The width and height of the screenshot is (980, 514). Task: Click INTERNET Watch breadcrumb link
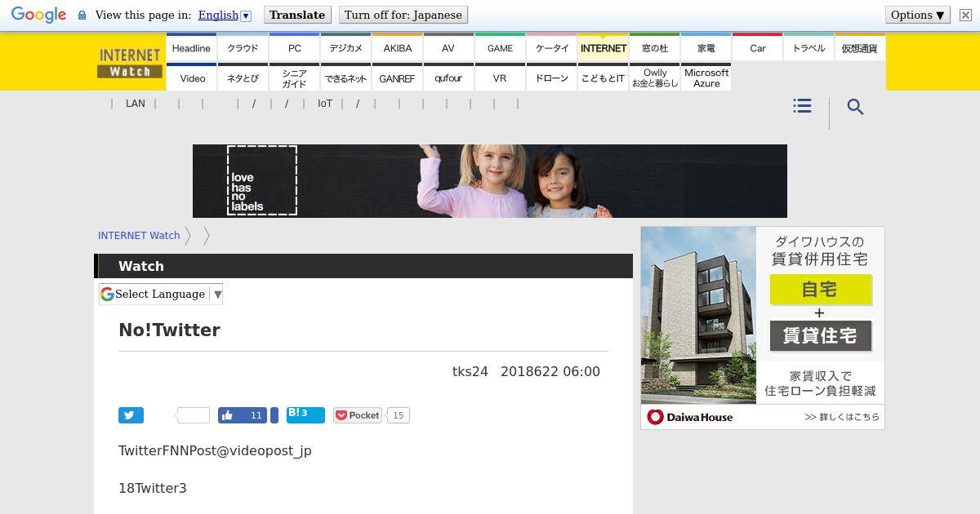coord(139,235)
